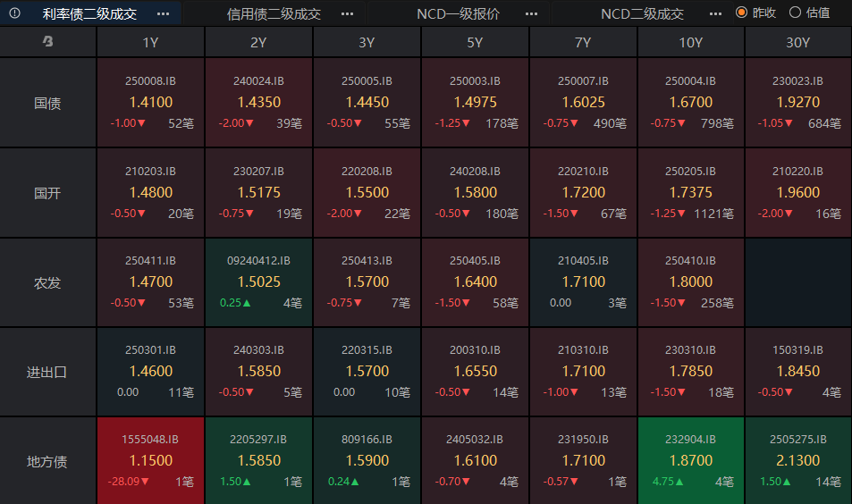Switch to the 信用债二级成交 tab
Screen dimensions: 852x504
click(x=274, y=13)
